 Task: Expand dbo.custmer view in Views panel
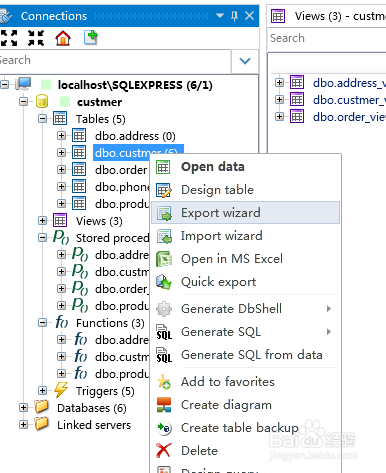click(x=279, y=99)
